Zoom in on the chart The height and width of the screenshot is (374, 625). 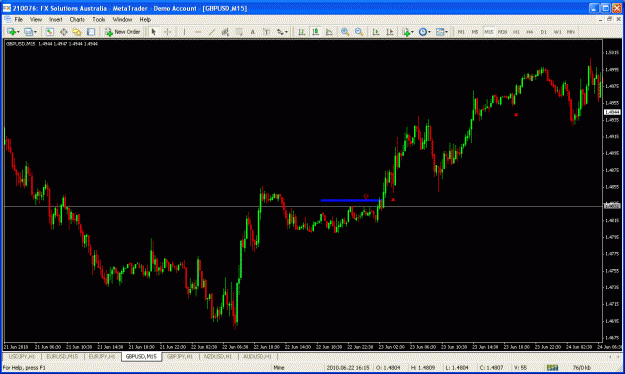click(x=345, y=32)
